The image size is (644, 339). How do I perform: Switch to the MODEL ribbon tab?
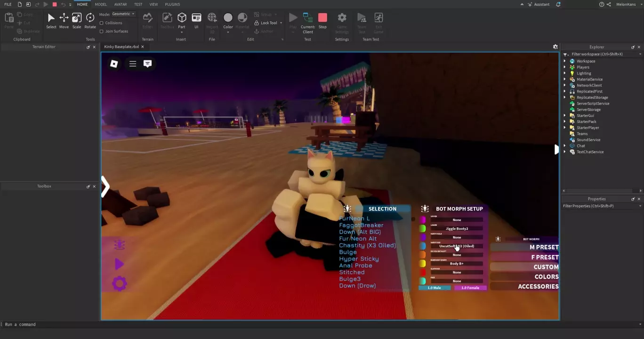point(101,4)
